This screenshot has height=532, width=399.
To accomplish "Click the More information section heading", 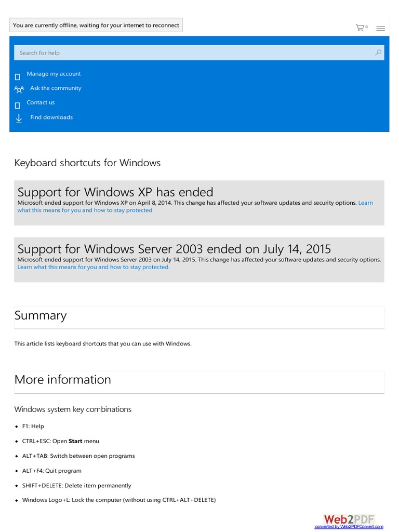I will [62, 379].
